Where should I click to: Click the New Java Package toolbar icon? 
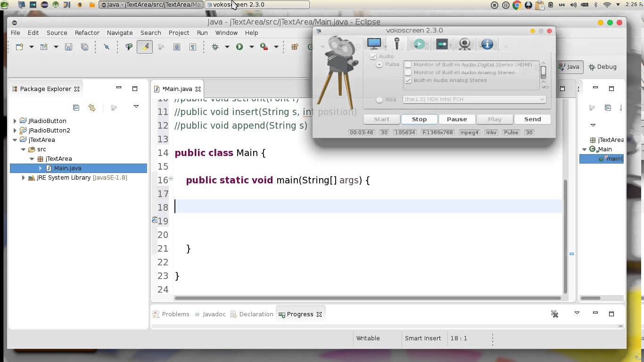[295, 47]
